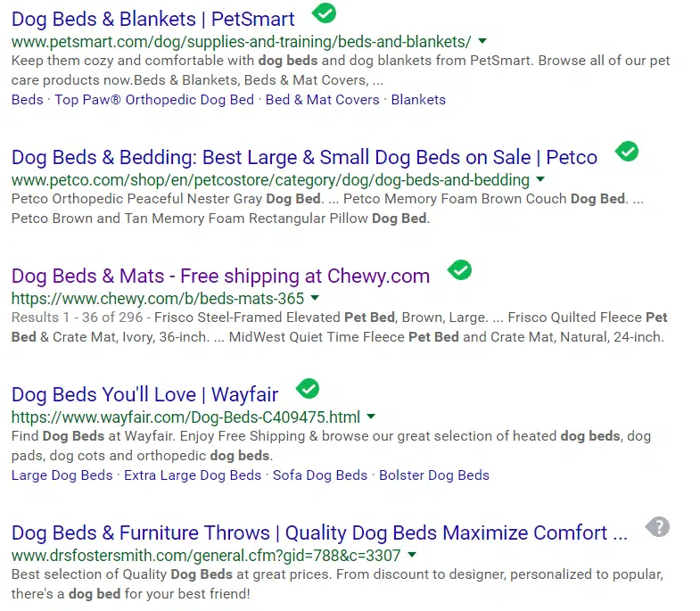Visit Dog Beds & Mats Chewy.com result

click(220, 276)
